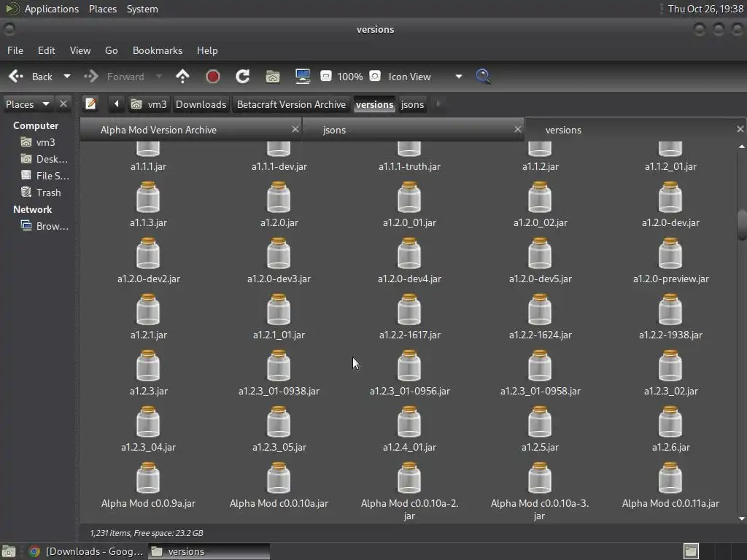Open Browse Network in the sidebar
Image resolution: width=747 pixels, height=560 pixels.
44,226
